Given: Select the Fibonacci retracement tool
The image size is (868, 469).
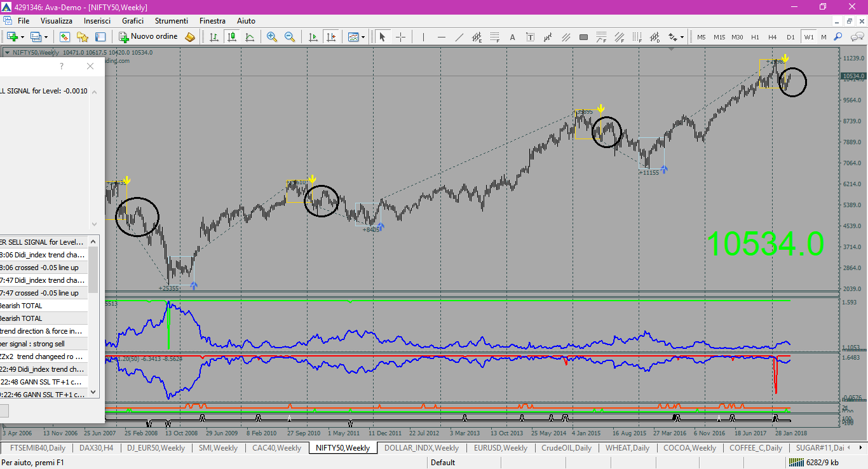Looking at the screenshot, I should click(494, 37).
